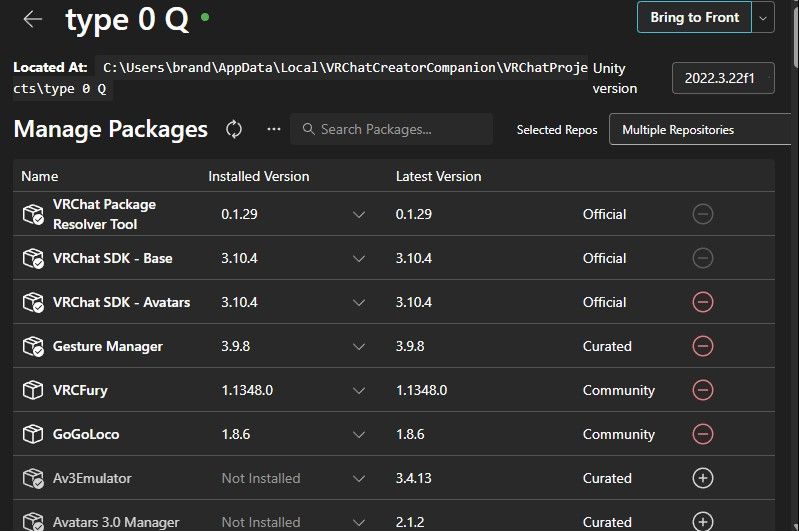Image resolution: width=799 pixels, height=531 pixels.
Task: Click the VRChat SDK - Base package icon
Action: pyautogui.click(x=33, y=258)
